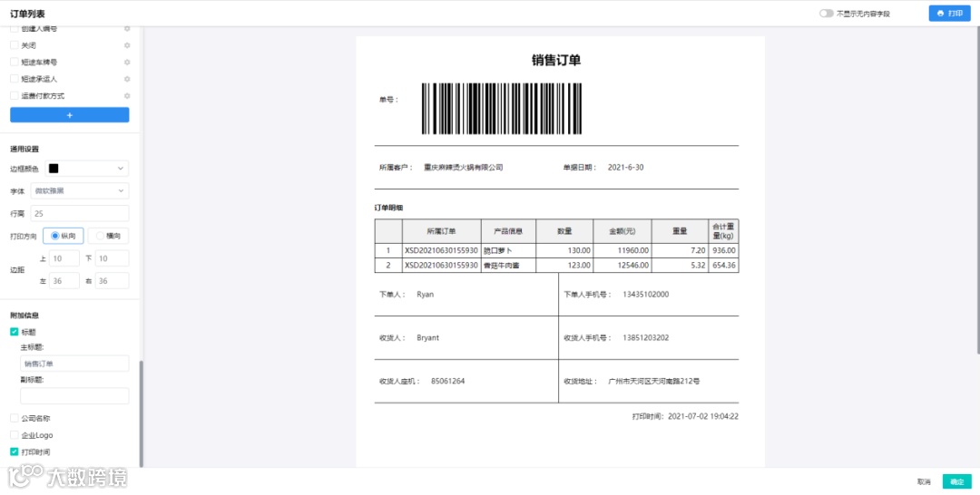Click the 香菇牛肉酱 product cell
This screenshot has width=980, height=495.
click(x=508, y=266)
